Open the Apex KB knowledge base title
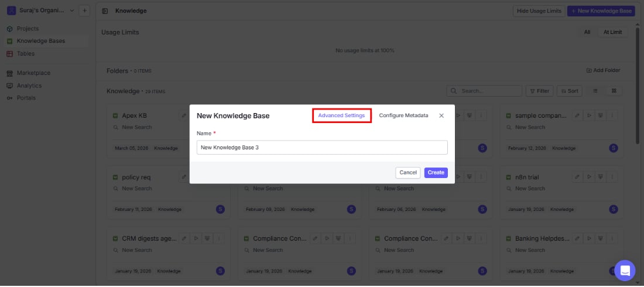The height and width of the screenshot is (287, 644). 134,116
